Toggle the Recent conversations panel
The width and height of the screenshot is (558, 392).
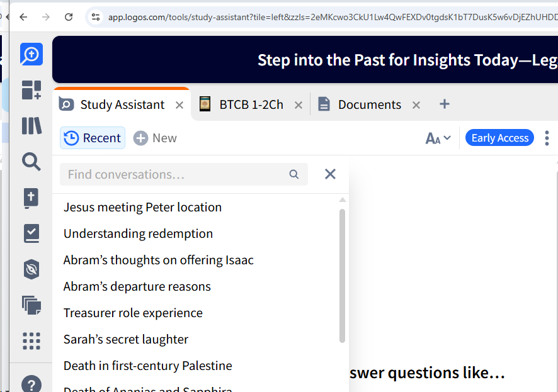93,138
